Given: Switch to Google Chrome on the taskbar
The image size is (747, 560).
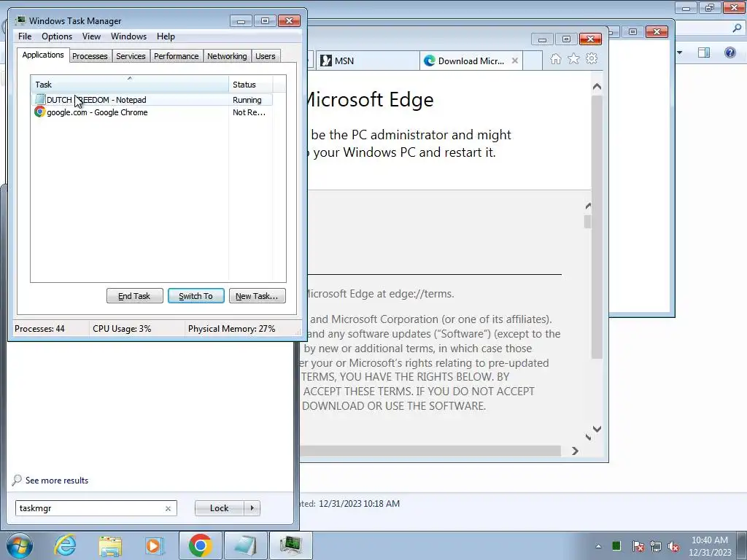Looking at the screenshot, I should pyautogui.click(x=200, y=545).
